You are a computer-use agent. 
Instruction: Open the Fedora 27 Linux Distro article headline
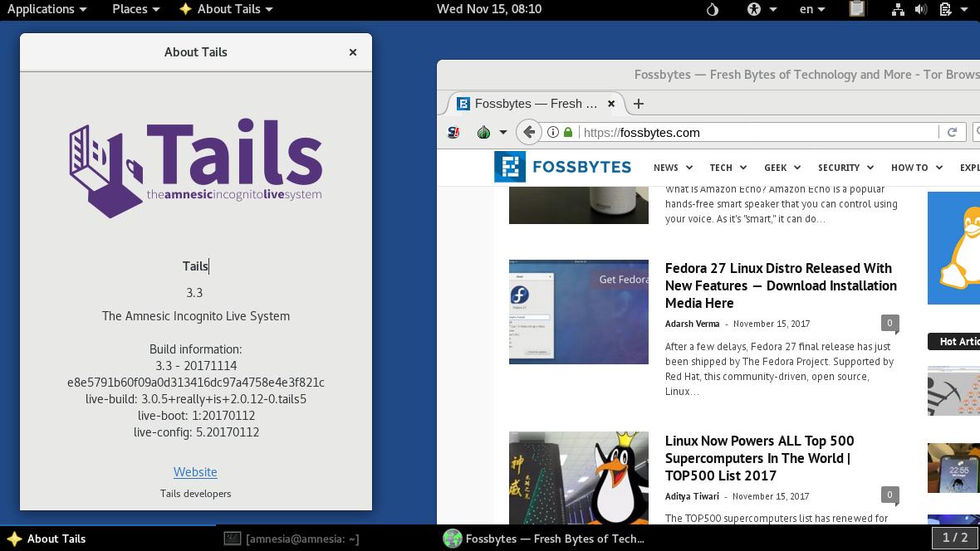[x=781, y=285]
